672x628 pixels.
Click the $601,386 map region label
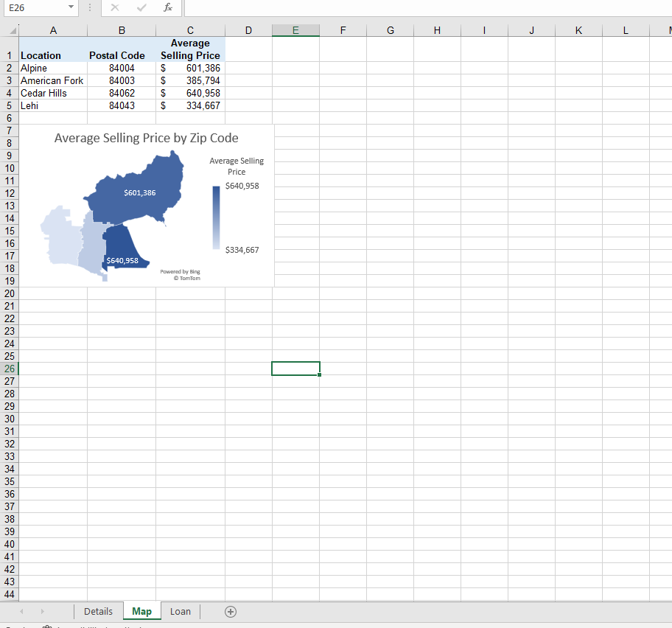(x=140, y=193)
